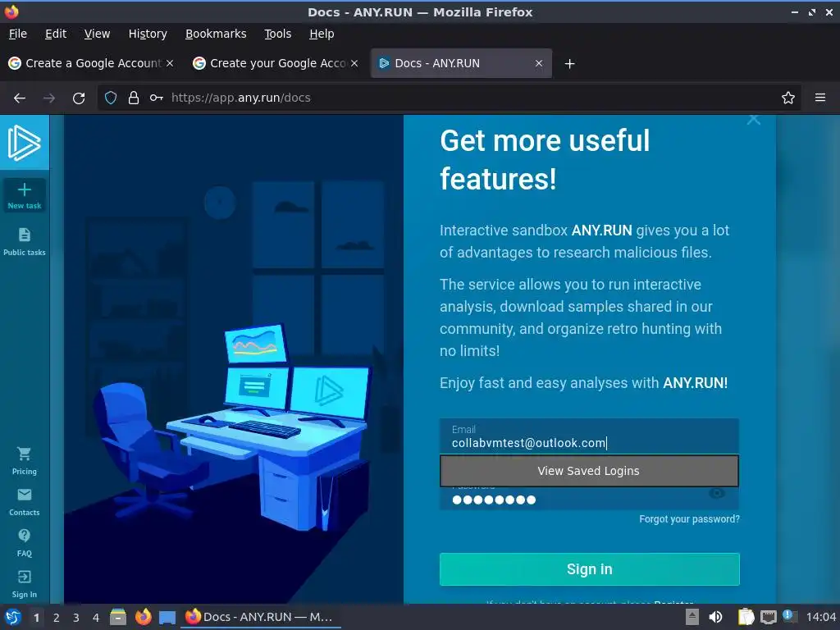Click the show desktop taskbar icon

click(167, 617)
